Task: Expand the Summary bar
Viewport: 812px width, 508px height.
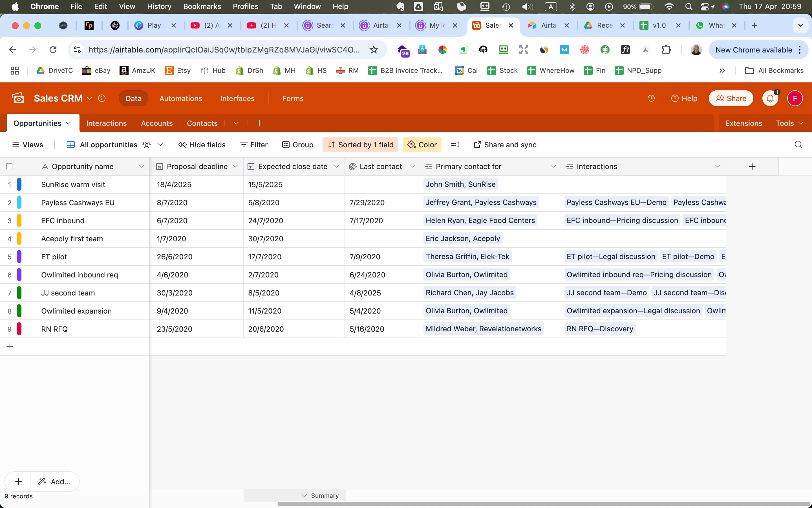Action: tap(320, 496)
